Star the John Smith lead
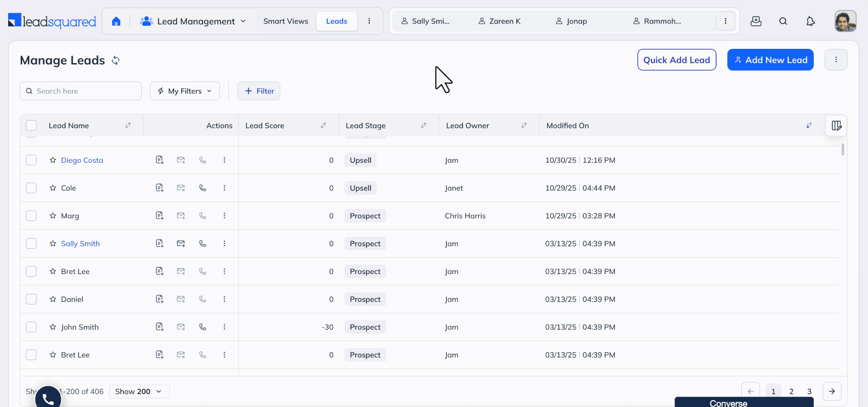 click(52, 327)
